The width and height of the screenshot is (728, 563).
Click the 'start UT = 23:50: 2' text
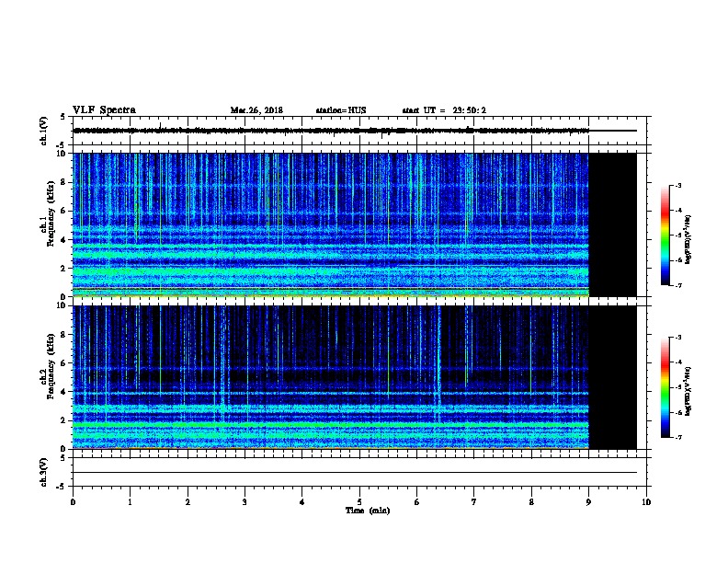(x=444, y=110)
